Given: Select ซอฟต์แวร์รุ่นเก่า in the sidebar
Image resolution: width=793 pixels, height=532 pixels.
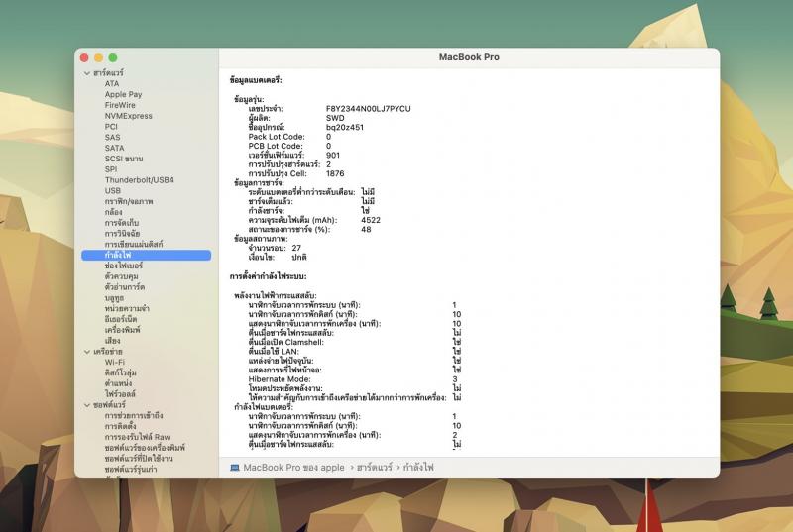Looking at the screenshot, I should tap(131, 470).
